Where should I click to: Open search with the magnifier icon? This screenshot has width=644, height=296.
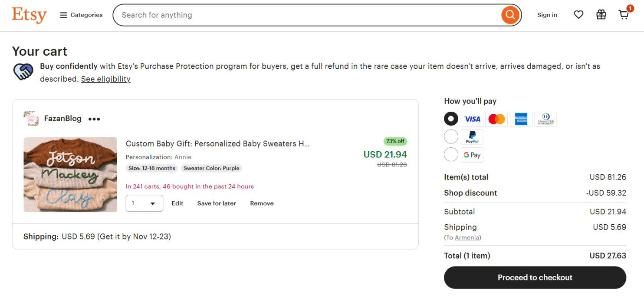pyautogui.click(x=510, y=14)
